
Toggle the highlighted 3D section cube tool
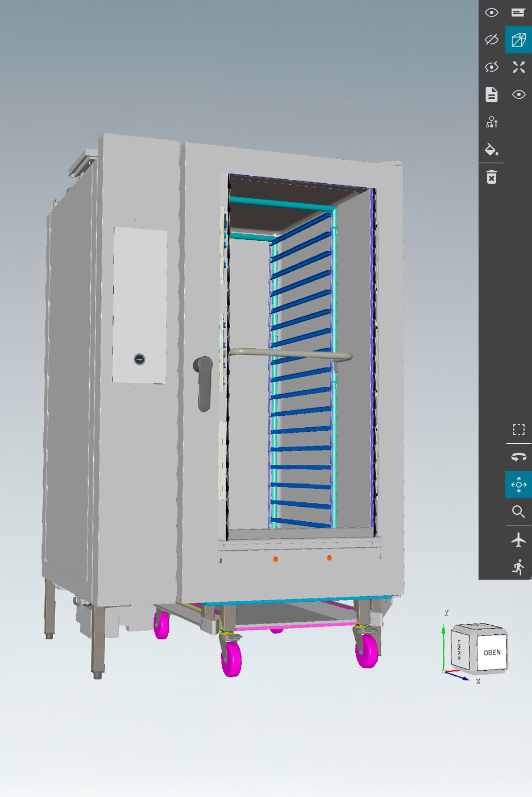pyautogui.click(x=518, y=40)
